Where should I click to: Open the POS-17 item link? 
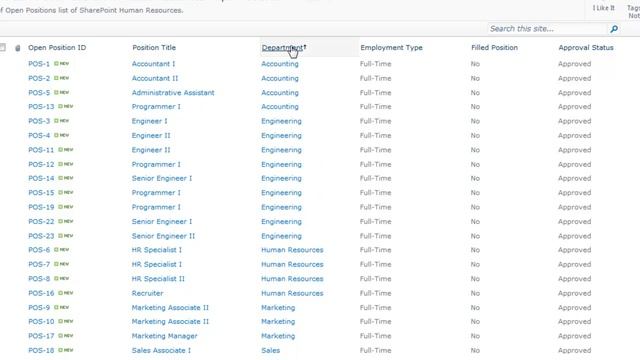[41, 336]
